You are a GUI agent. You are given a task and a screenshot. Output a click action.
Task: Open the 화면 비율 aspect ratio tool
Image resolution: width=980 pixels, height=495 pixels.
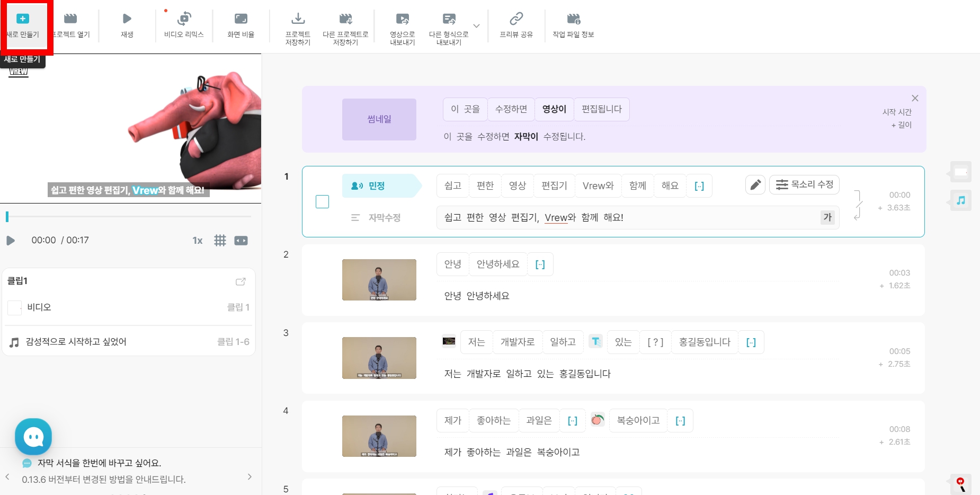tap(241, 19)
